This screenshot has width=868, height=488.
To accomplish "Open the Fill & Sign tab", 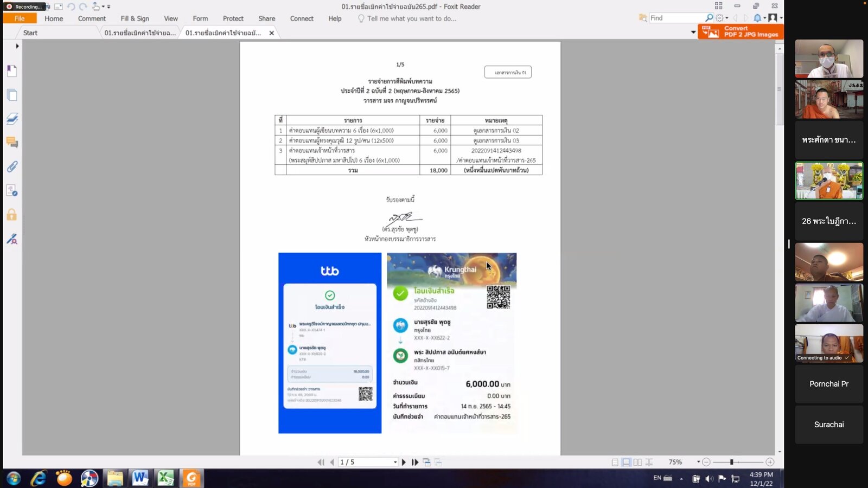I will 135,18.
